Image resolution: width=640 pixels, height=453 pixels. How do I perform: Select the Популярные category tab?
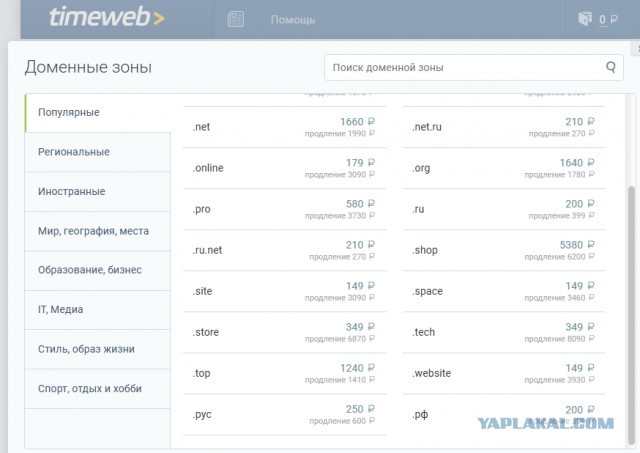pyautogui.click(x=98, y=113)
